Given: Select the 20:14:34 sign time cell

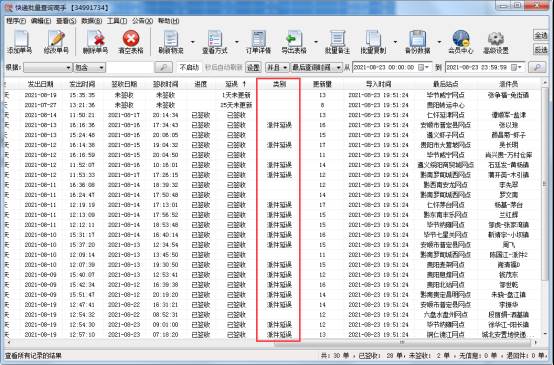Looking at the screenshot, I should (x=165, y=115).
